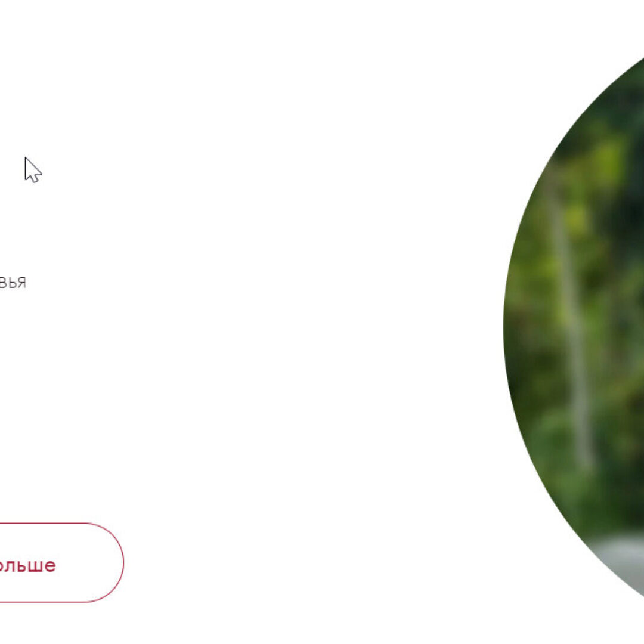Click the red outlined "ольше" button
Image resolution: width=644 pixels, height=644 pixels.
pos(61,562)
